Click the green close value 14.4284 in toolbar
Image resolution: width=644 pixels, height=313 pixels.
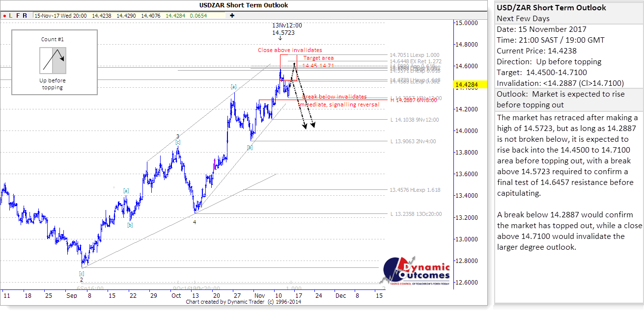pos(175,16)
